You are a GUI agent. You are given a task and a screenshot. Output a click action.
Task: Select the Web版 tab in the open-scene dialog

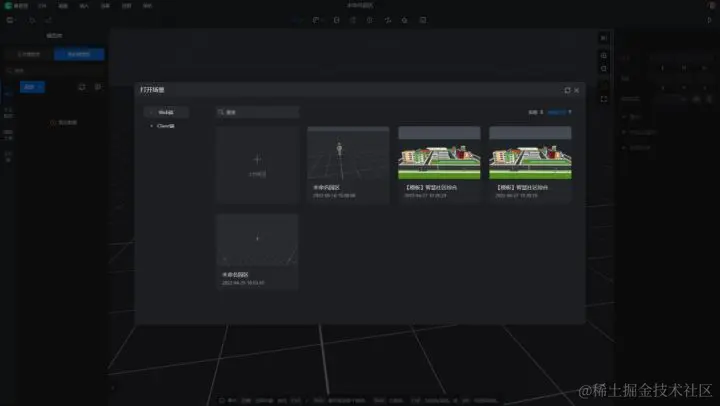pos(166,112)
